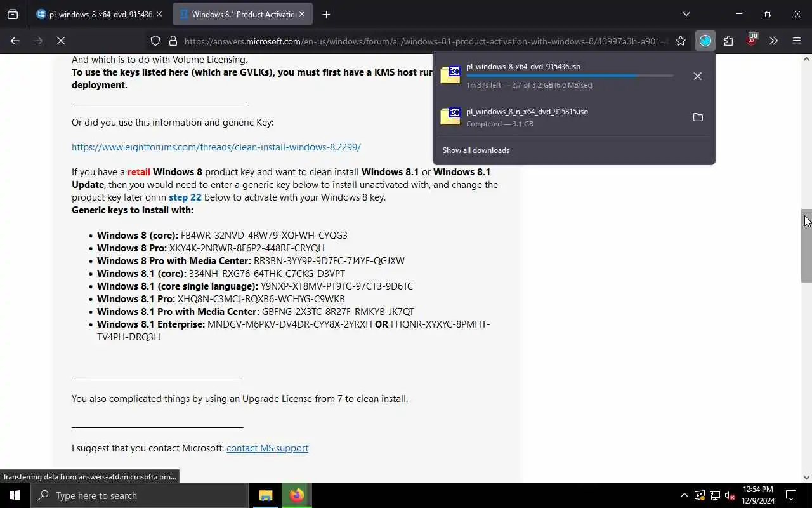Click scrollbar up arrow
The image size is (812, 508).
tap(806, 59)
